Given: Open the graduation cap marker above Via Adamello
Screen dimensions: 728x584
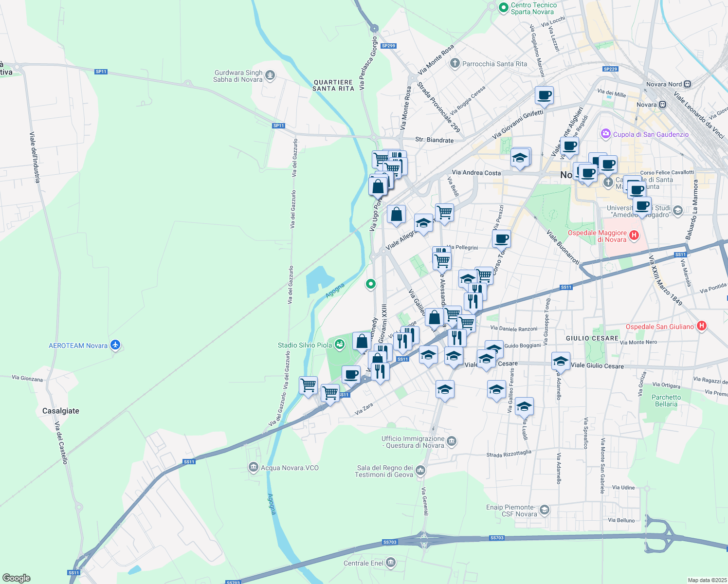Looking at the screenshot, I should click(x=561, y=363).
